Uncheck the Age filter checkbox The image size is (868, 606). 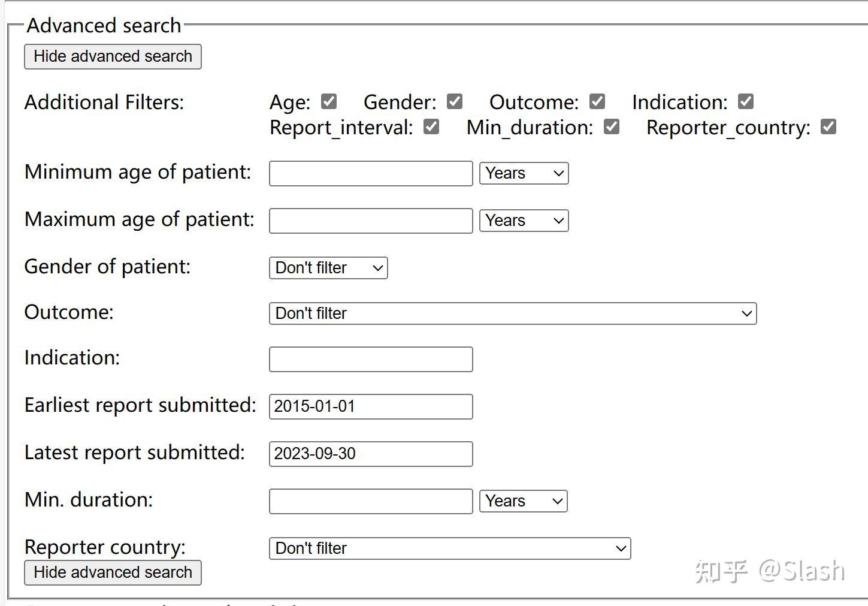point(329,102)
